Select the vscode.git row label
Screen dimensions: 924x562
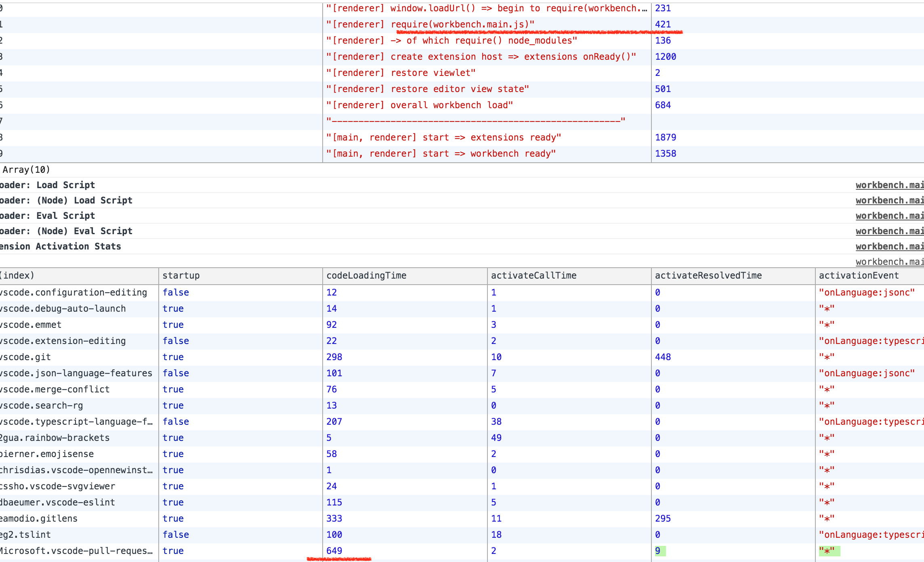pyautogui.click(x=25, y=357)
